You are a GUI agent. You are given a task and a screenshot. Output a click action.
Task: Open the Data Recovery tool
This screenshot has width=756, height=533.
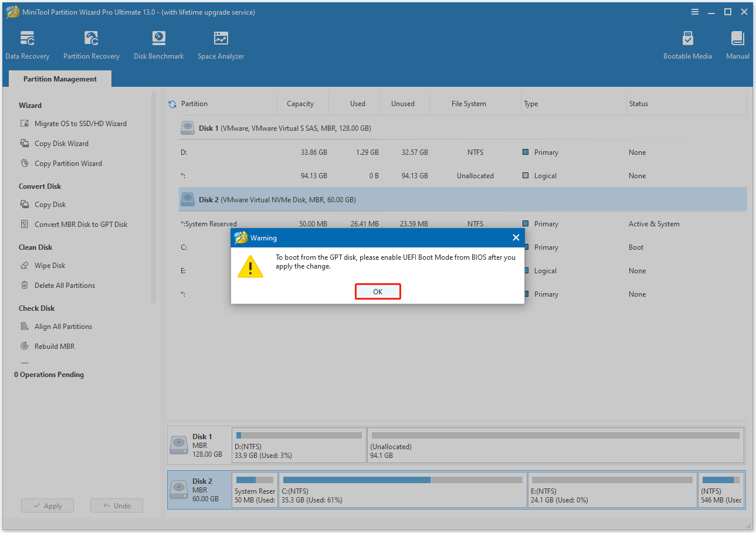click(x=27, y=44)
